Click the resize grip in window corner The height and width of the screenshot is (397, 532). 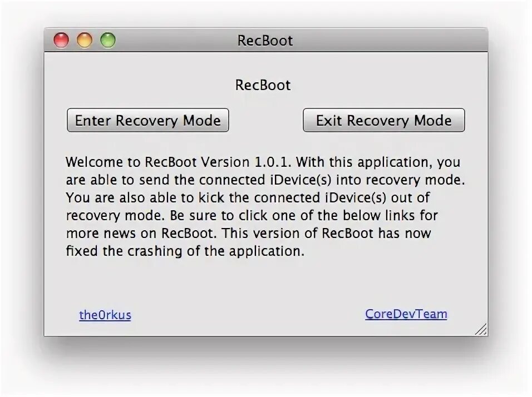point(481,330)
